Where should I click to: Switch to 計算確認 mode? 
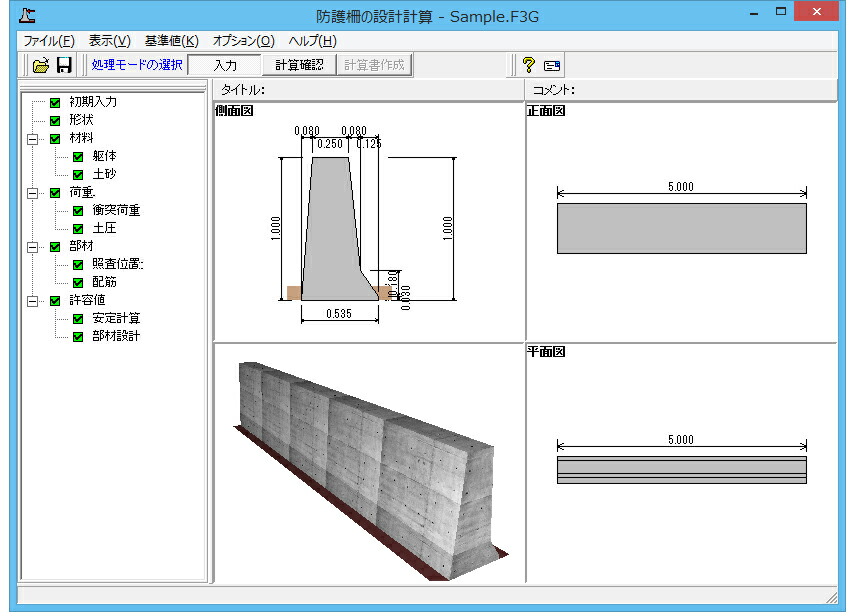tap(299, 65)
